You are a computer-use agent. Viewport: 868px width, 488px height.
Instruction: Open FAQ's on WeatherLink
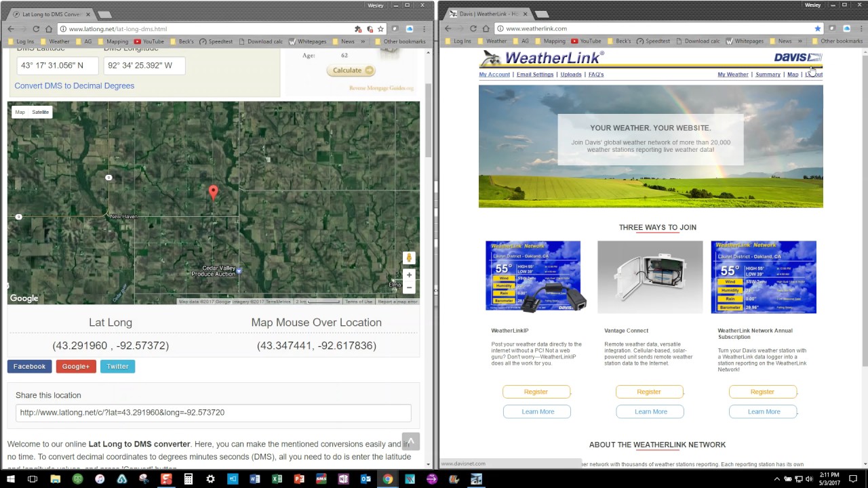[x=596, y=75]
